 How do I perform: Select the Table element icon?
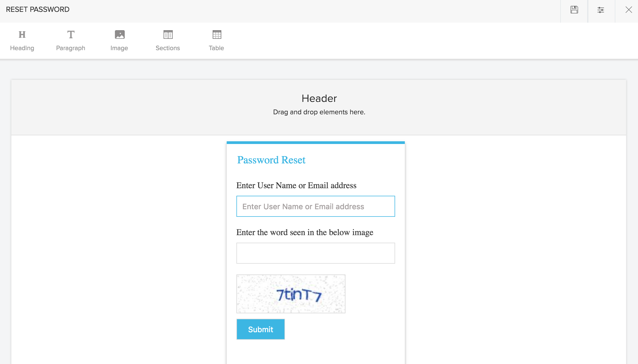[217, 35]
